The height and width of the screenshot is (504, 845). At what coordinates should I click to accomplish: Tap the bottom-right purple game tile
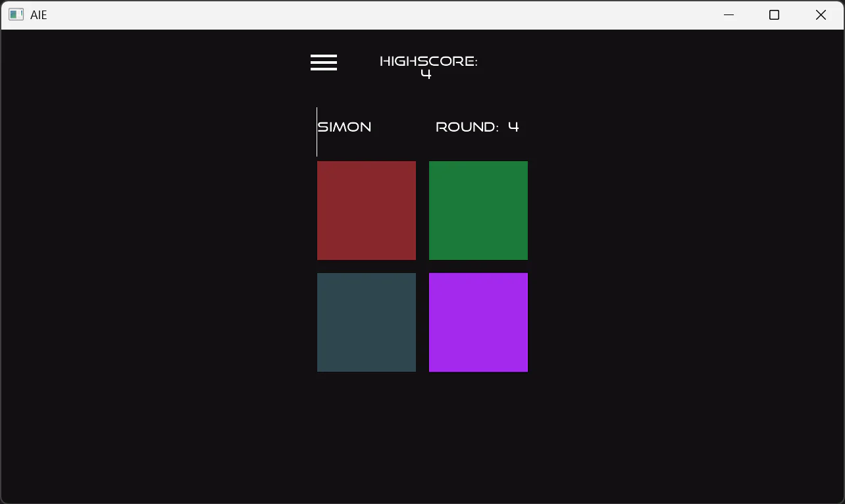478,322
